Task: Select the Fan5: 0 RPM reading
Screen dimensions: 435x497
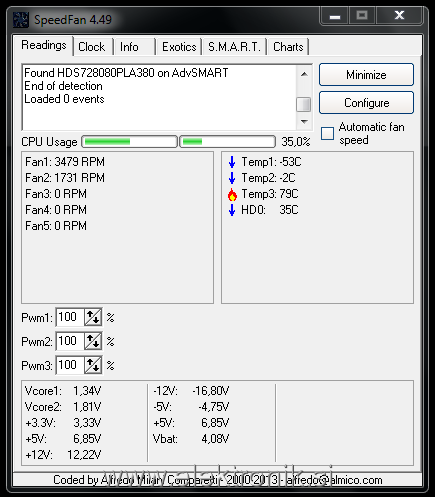Action: (x=56, y=226)
